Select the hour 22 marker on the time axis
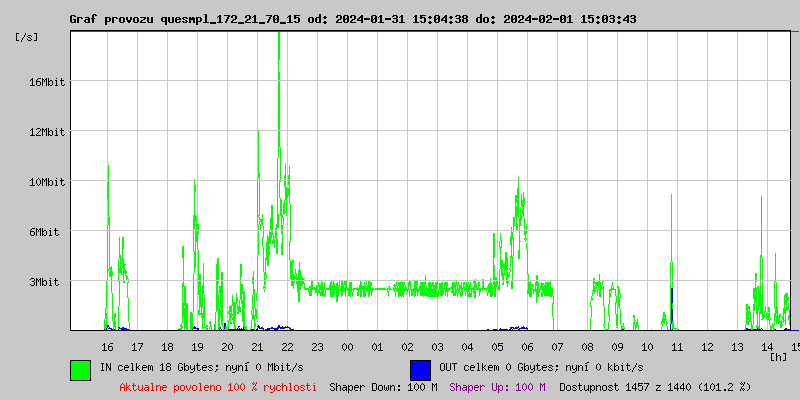 pos(287,347)
